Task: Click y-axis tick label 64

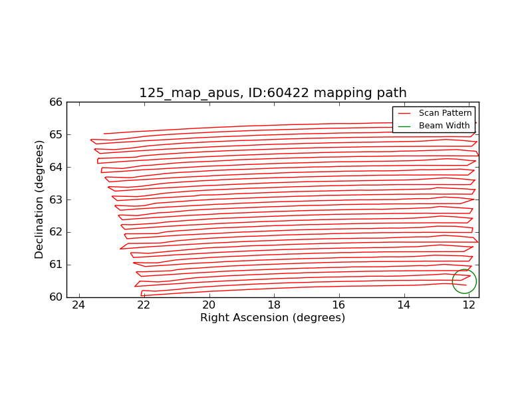Action: (56, 168)
